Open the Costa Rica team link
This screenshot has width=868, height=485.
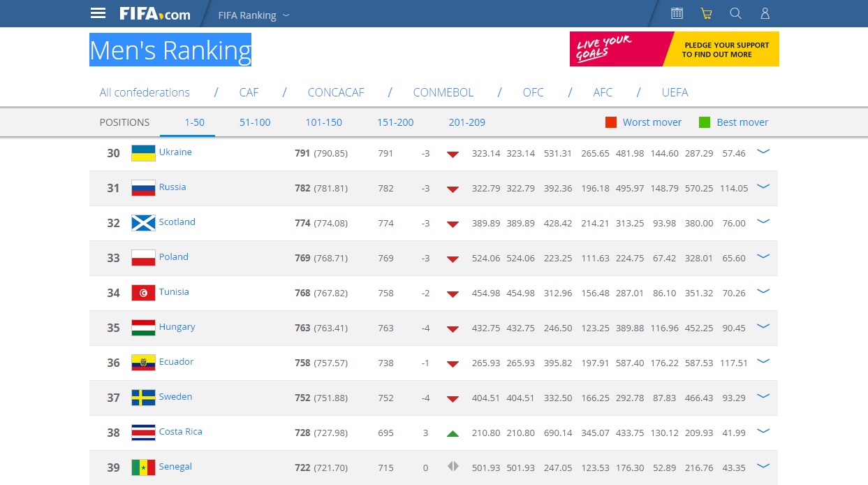[x=181, y=431]
